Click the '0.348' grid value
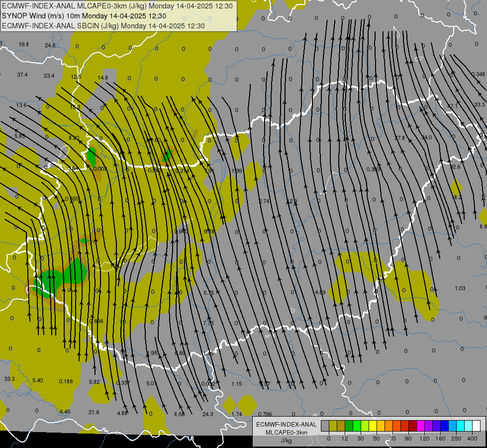The height and width of the screenshot is (448, 487). coord(479,74)
